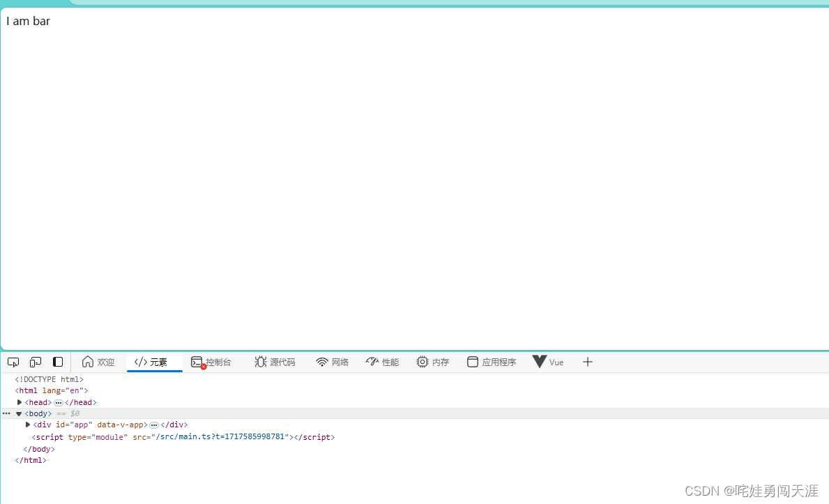The width and height of the screenshot is (829, 504).
Task: Select the script type="module" row
Action: (183, 437)
